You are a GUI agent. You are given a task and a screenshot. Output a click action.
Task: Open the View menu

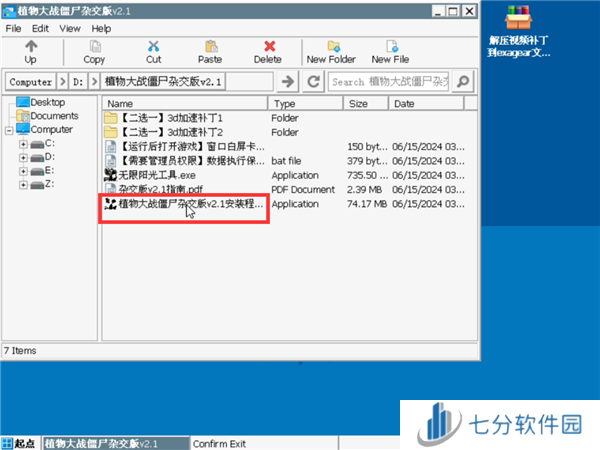[70, 28]
